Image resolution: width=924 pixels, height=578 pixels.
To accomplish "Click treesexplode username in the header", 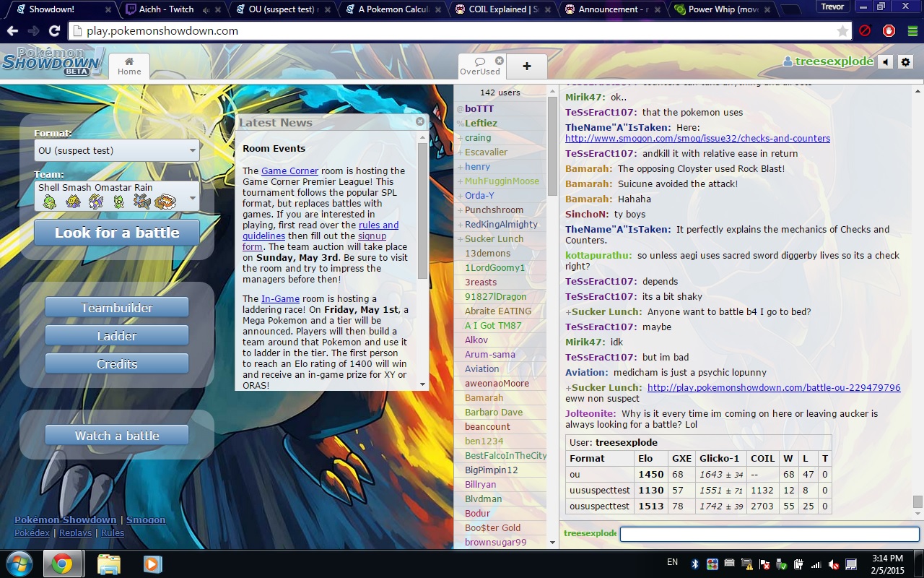I will (834, 62).
